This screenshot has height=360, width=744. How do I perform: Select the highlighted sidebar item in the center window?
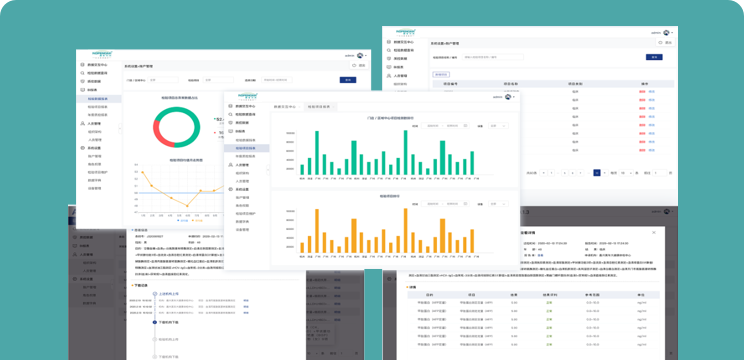pyautogui.click(x=247, y=148)
